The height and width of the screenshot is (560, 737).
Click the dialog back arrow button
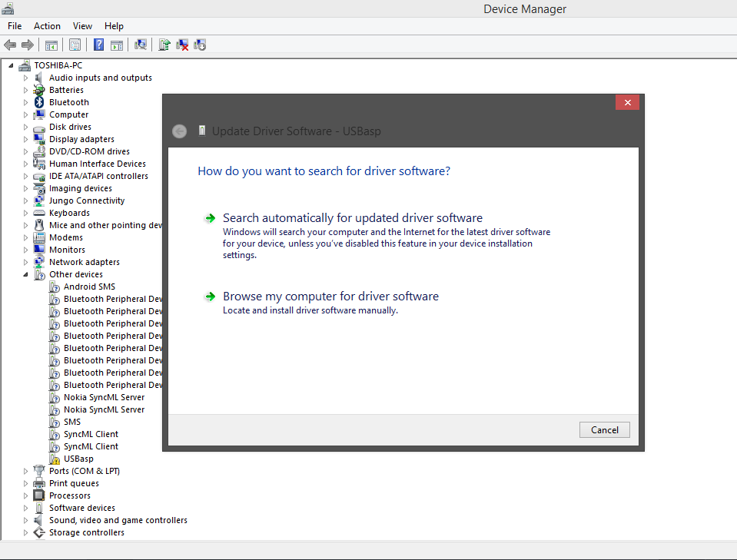(x=179, y=131)
